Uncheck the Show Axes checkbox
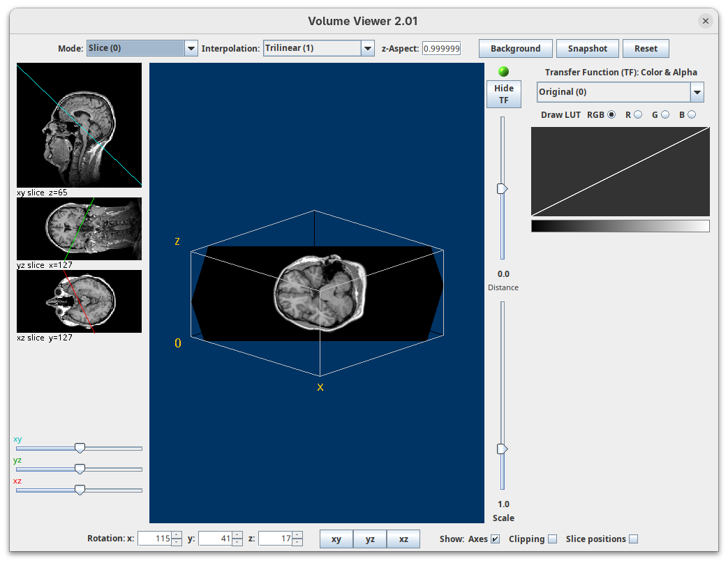Screen dimensions: 728x563 pyautogui.click(x=495, y=539)
